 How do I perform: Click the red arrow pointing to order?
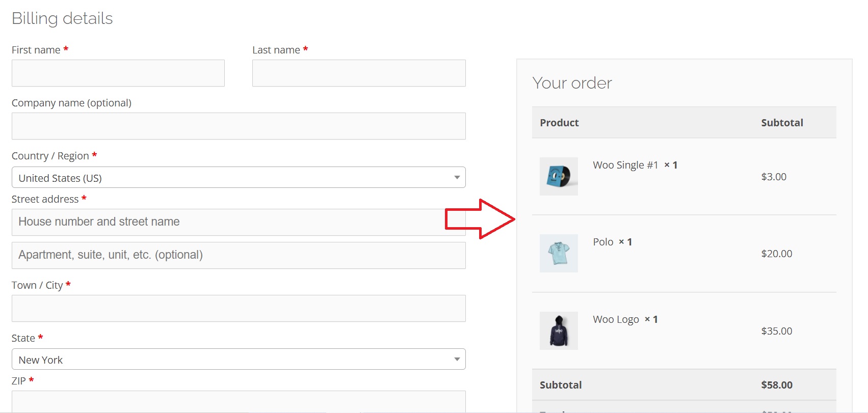pyautogui.click(x=480, y=219)
